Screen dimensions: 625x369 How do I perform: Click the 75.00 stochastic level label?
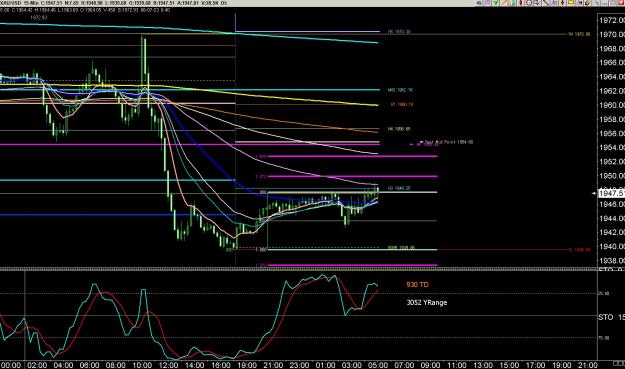point(604,338)
